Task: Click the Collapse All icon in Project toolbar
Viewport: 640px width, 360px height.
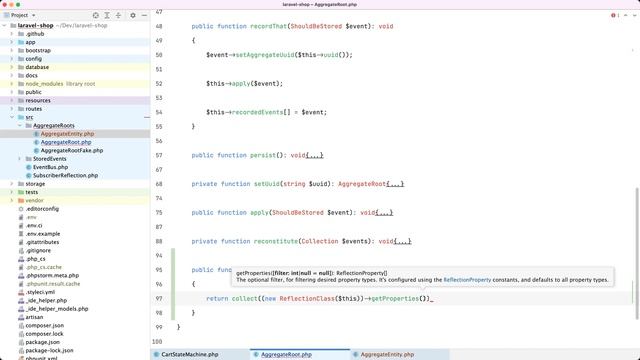Action: (118, 15)
